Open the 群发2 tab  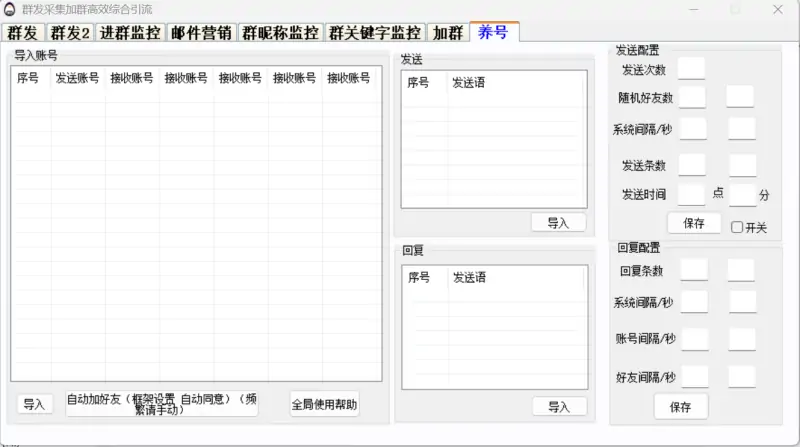pyautogui.click(x=70, y=33)
